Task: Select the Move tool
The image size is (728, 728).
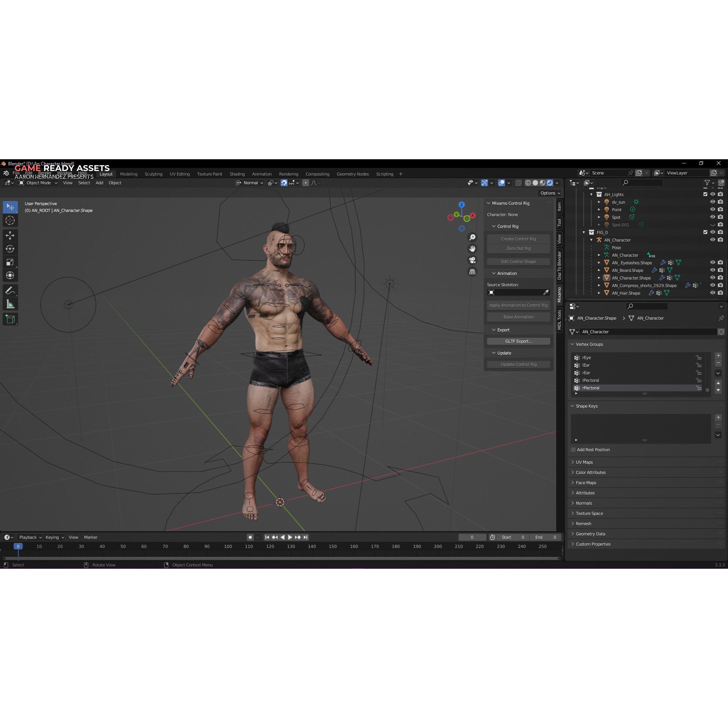Action: 10,235
